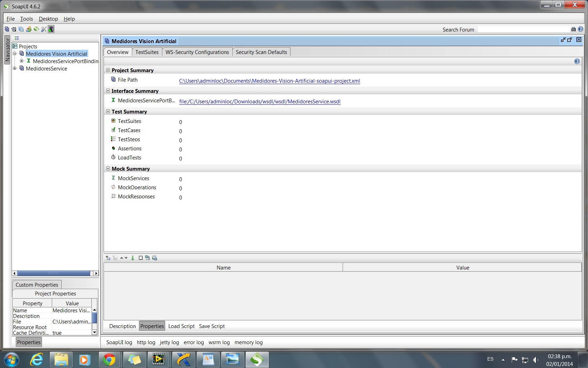Click the navigator scrollbar right arrow
588x368 pixels.
[96, 273]
